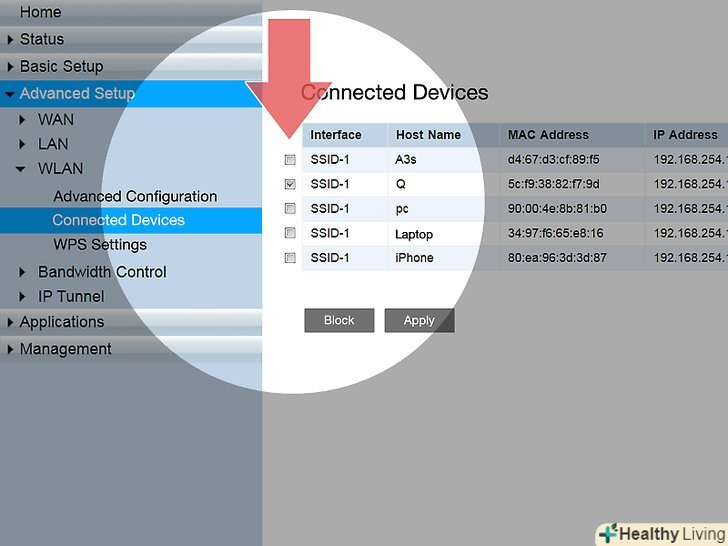Collapse the WLAN submenu arrow
The width and height of the screenshot is (728, 546).
click(20, 169)
